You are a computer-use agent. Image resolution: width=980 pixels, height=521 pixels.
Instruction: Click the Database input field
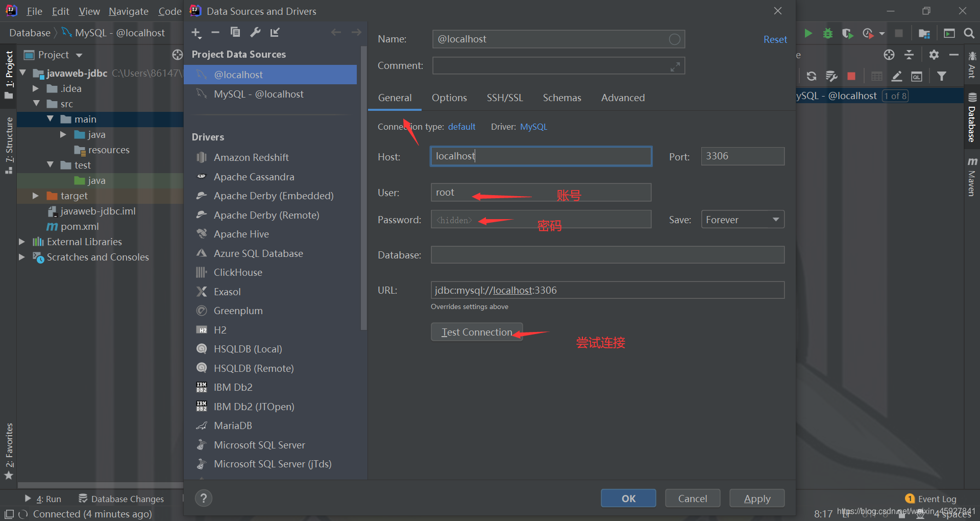[x=607, y=255]
